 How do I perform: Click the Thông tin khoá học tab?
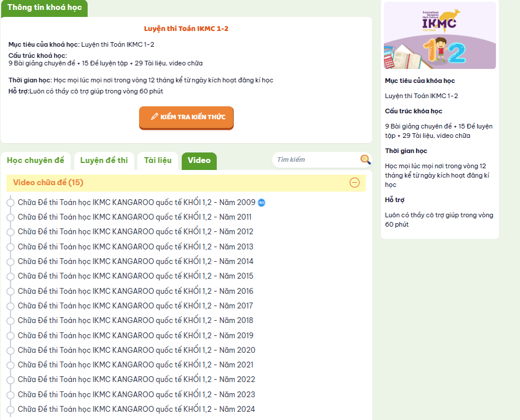click(44, 8)
